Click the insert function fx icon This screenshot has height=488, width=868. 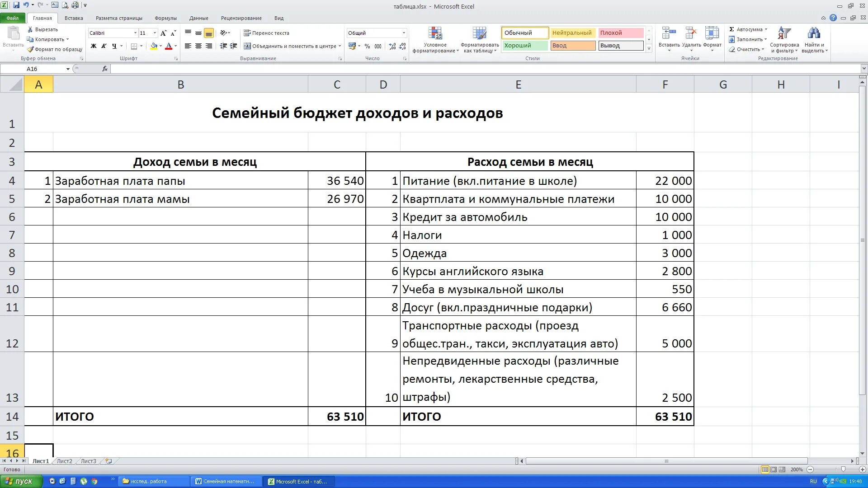[105, 69]
